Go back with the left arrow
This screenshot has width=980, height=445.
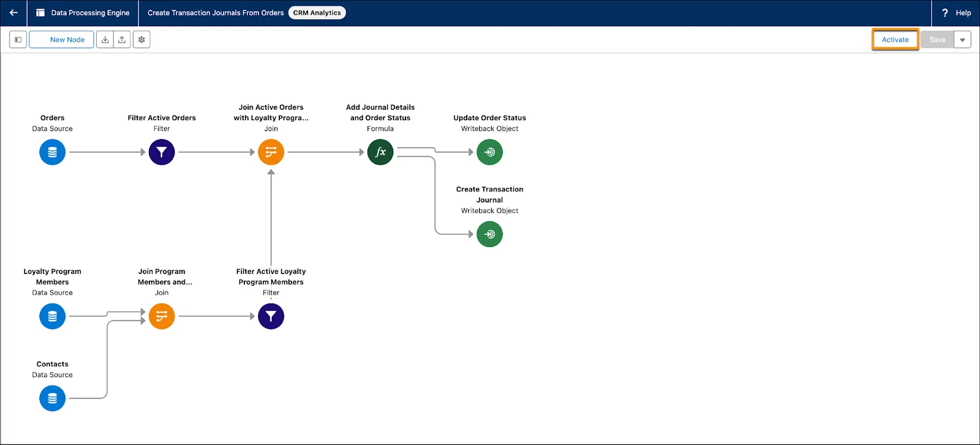pyautogui.click(x=13, y=13)
